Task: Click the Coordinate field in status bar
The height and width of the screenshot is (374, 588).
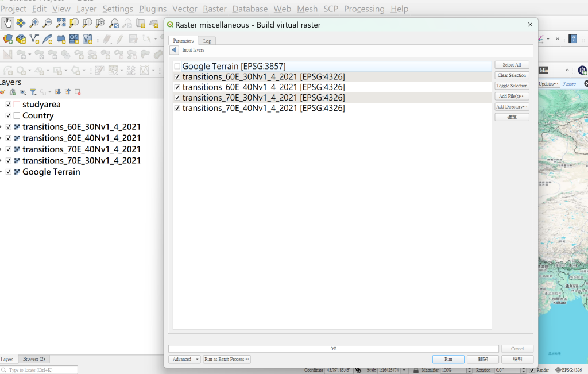Action: (x=338, y=370)
